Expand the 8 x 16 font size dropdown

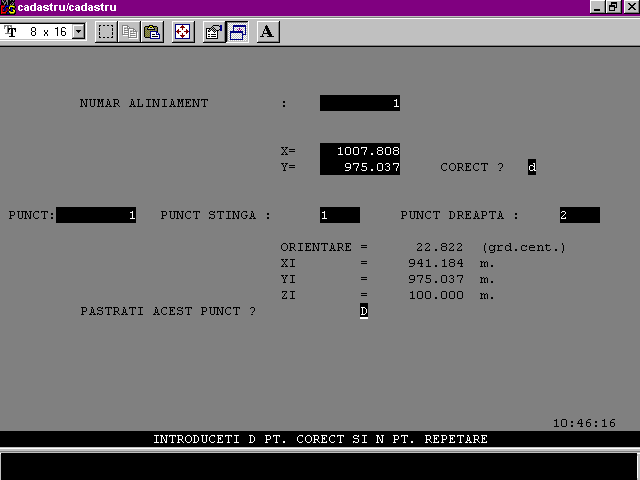pos(79,32)
